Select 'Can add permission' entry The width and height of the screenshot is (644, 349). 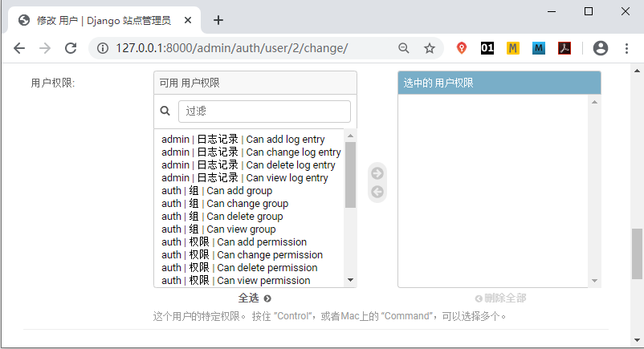pos(249,241)
